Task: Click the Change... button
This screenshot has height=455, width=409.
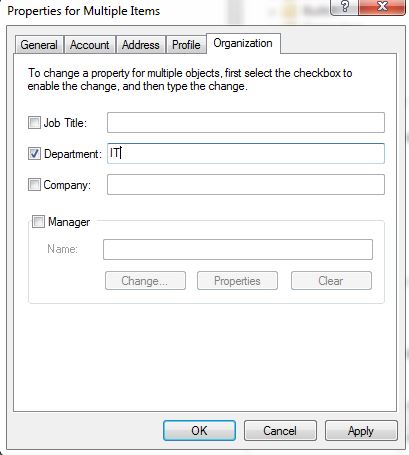Action: tap(145, 281)
